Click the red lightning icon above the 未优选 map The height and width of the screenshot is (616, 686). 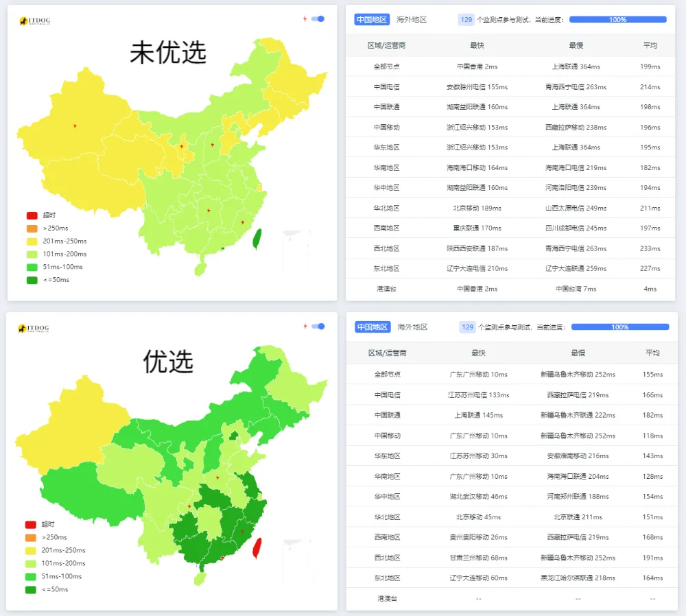[x=305, y=19]
